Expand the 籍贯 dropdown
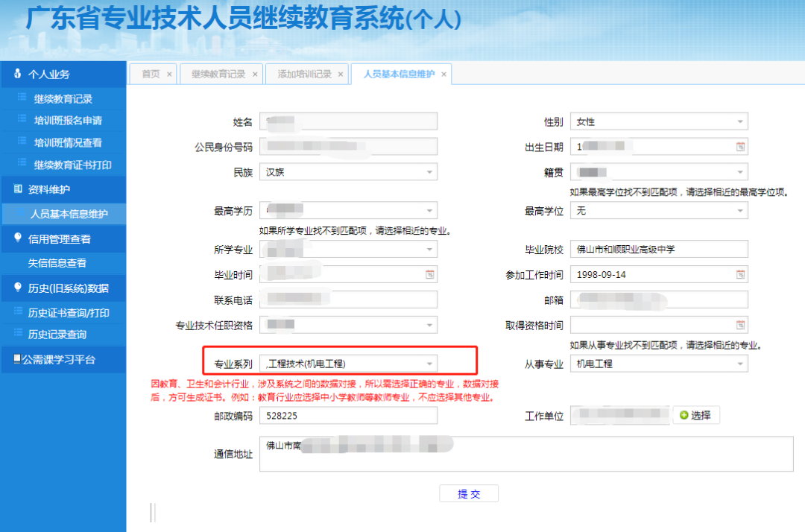The width and height of the screenshot is (805, 532). coord(740,172)
